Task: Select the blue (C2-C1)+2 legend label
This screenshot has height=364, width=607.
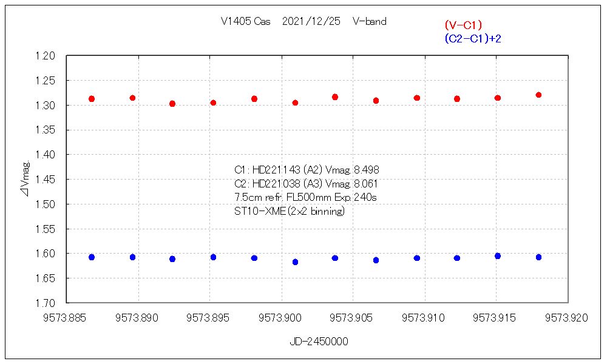Action: coord(472,38)
